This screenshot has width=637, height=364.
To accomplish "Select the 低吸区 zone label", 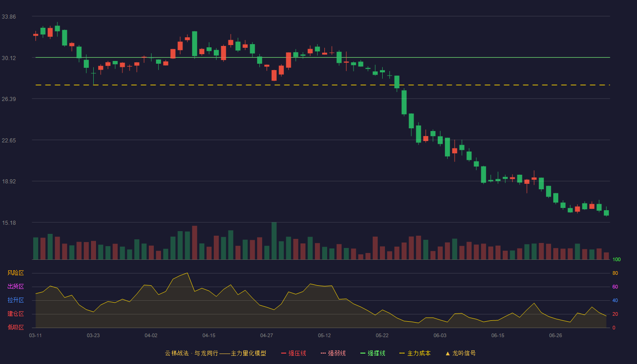I will pyautogui.click(x=15, y=327).
